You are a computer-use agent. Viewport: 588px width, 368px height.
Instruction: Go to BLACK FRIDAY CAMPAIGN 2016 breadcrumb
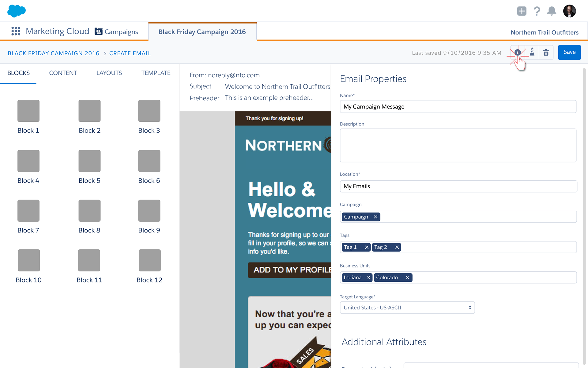tap(54, 53)
